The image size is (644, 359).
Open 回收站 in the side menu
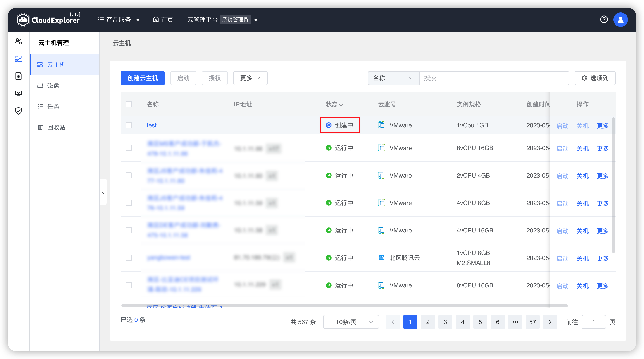[64, 127]
